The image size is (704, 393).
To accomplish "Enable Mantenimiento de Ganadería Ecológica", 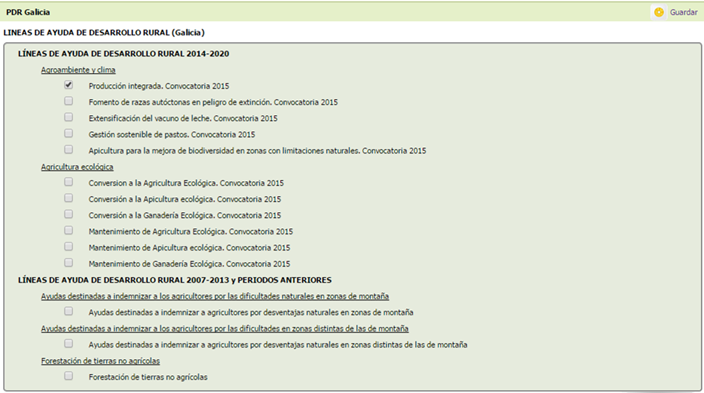I will coord(68,263).
